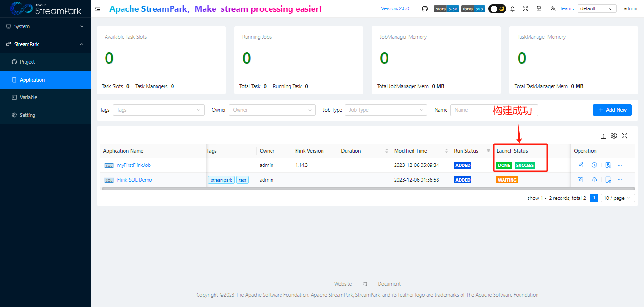Enter fullscreen from header icon
The image size is (644, 307).
click(525, 8)
